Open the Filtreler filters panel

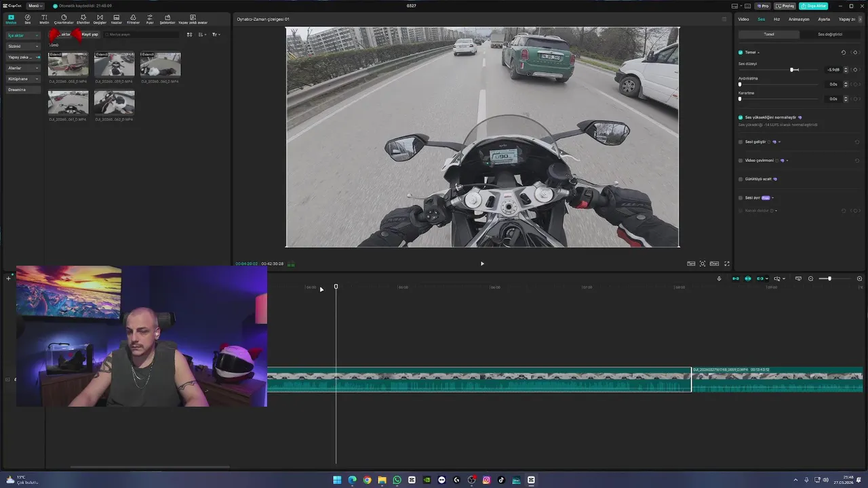133,19
